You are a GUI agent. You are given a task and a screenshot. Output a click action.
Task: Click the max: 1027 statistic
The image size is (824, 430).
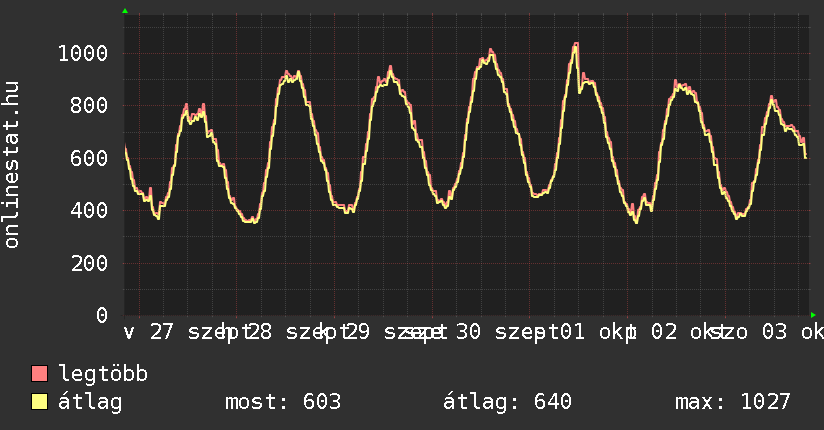click(733, 402)
